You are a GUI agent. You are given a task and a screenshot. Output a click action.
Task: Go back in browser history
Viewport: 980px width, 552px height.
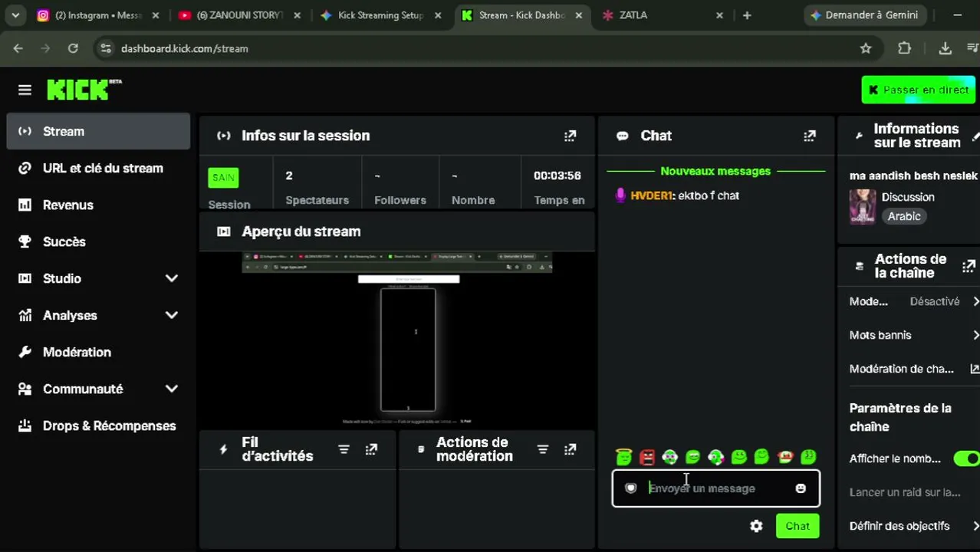click(18, 48)
